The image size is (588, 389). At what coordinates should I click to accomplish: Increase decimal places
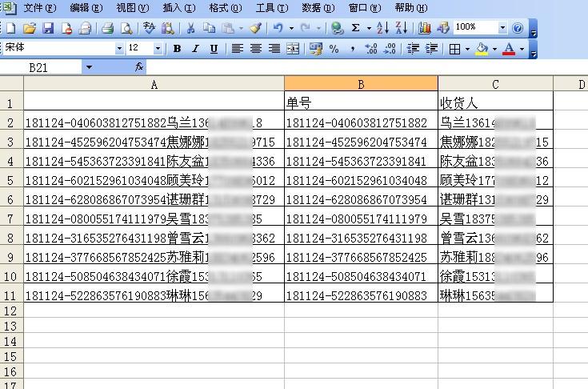click(371, 48)
